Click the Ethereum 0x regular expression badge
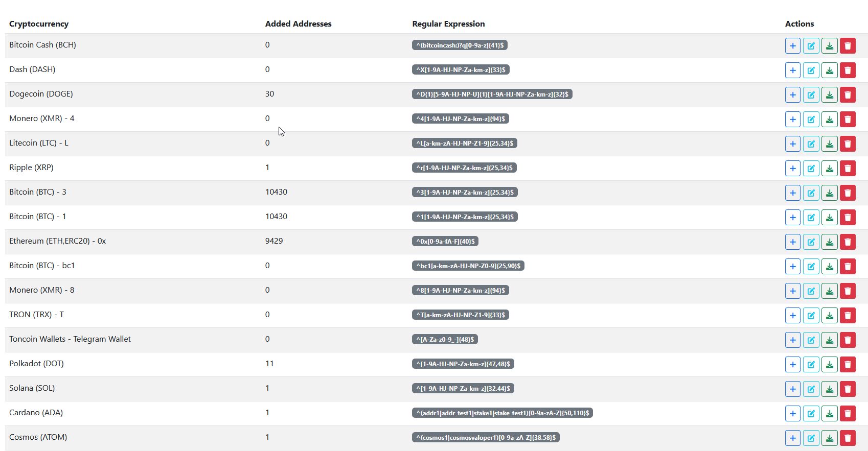Image resolution: width=868 pixels, height=451 pixels. click(445, 242)
